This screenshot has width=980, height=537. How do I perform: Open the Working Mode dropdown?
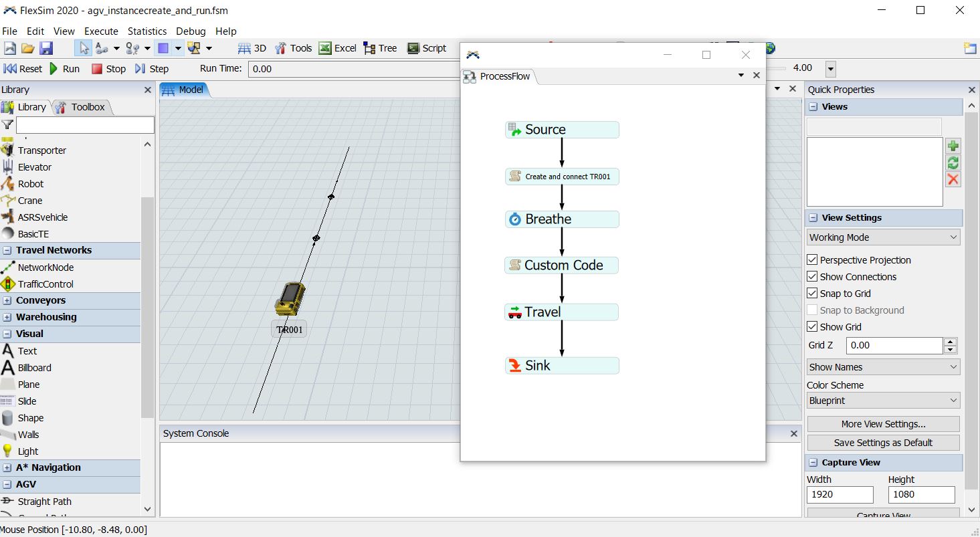pos(883,237)
